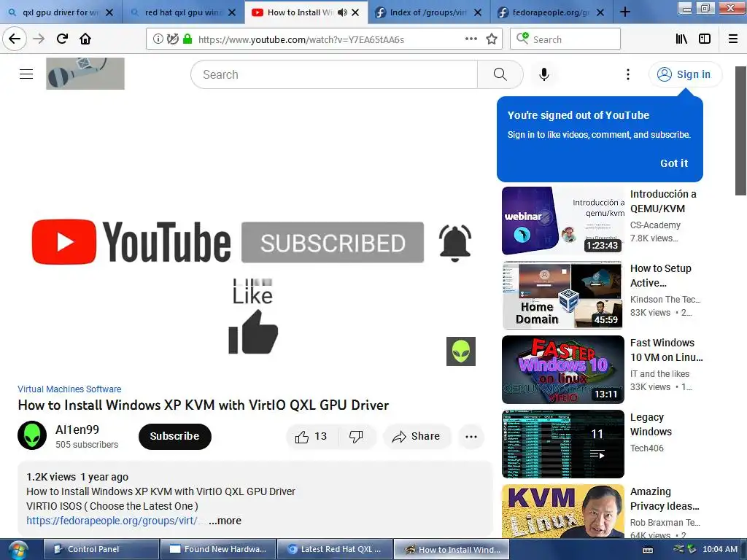The image size is (747, 560).
Task: Sign in to YouTube
Action: pos(685,74)
